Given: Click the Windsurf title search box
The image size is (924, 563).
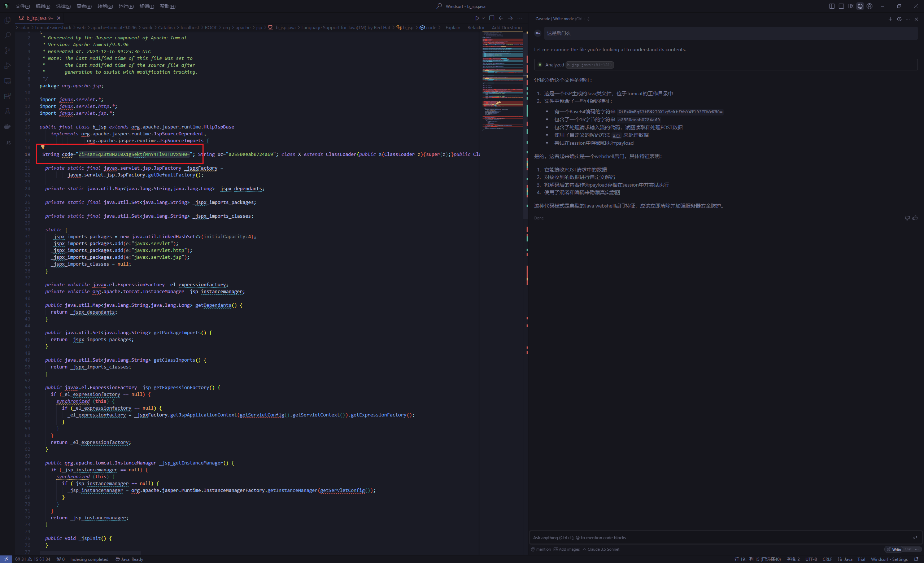Looking at the screenshot, I should point(462,6).
